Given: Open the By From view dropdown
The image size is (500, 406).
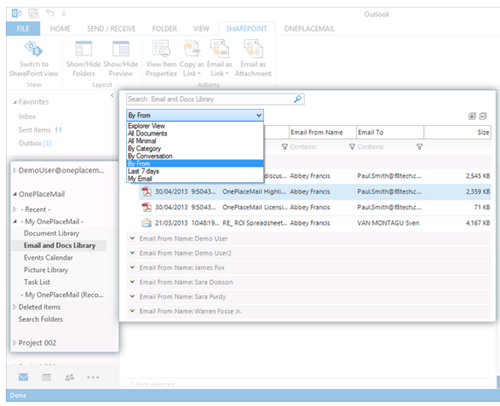Looking at the screenshot, I should [x=195, y=115].
